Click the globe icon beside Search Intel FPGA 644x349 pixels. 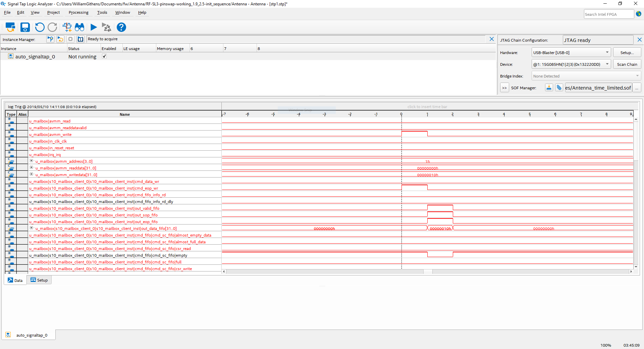pos(639,14)
